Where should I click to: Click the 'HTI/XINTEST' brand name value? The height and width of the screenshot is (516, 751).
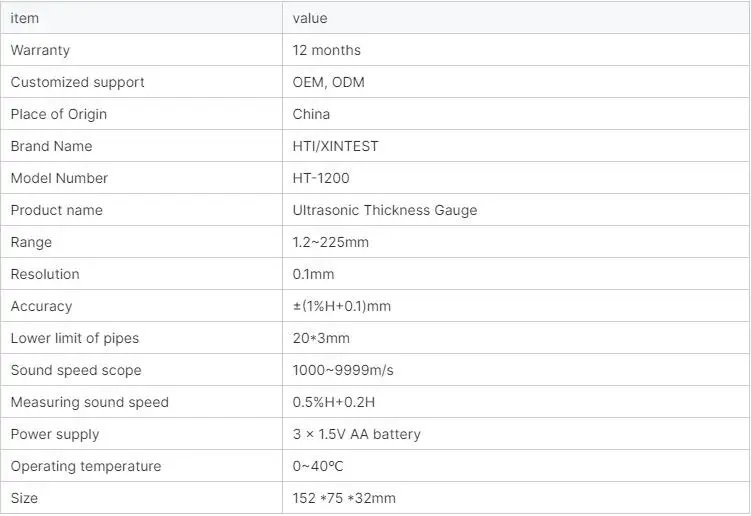pyautogui.click(x=335, y=146)
